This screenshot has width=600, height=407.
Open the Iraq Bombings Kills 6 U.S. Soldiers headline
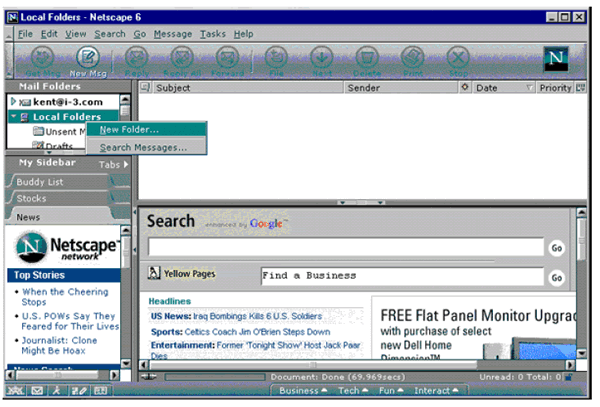257,316
